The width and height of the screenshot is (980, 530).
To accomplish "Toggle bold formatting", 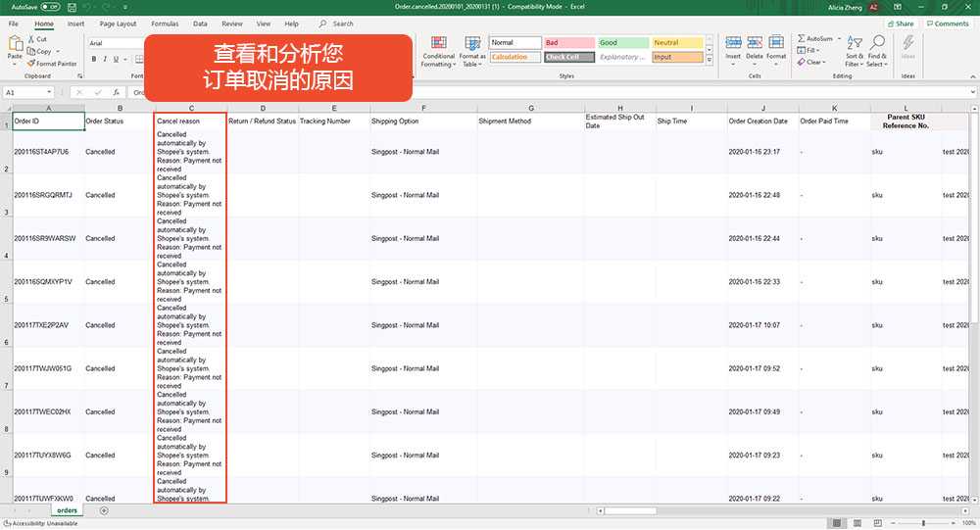I will (x=94, y=59).
